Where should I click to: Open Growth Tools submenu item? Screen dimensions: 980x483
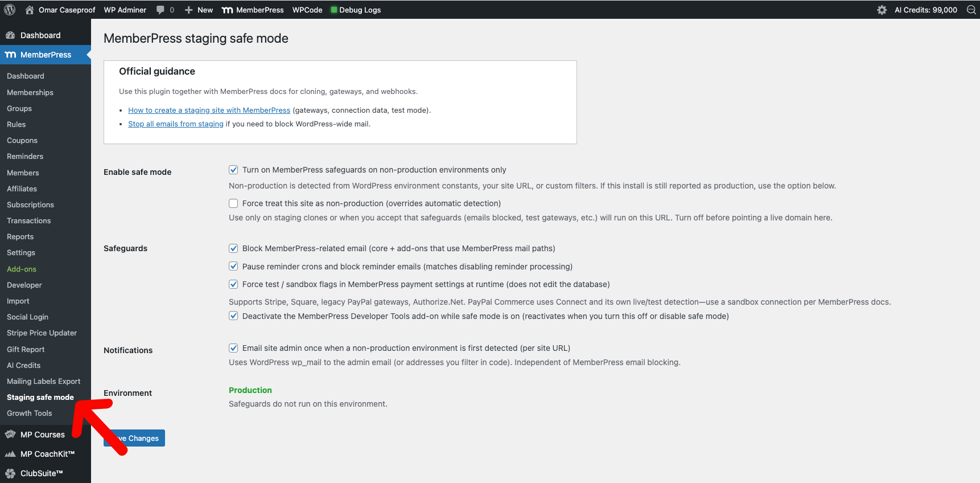pyautogui.click(x=30, y=413)
